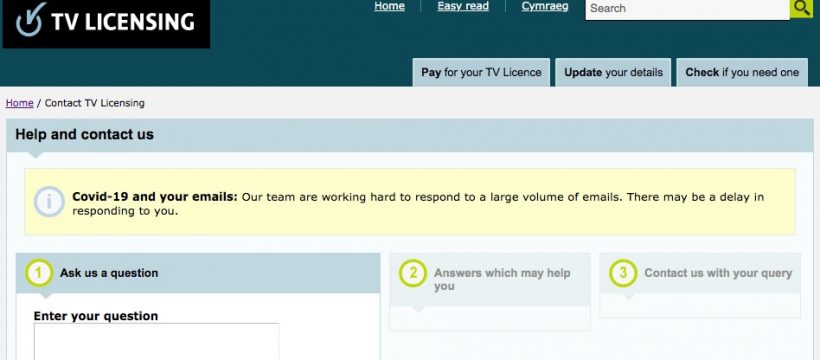The image size is (820, 360).
Task: Click the Home breadcrumb link
Action: [19, 103]
